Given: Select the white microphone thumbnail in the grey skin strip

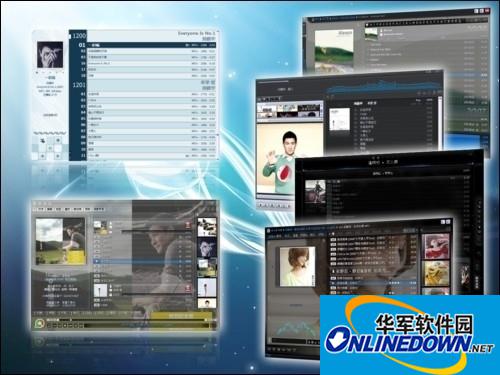Looking at the screenshot, I should pos(207,287).
